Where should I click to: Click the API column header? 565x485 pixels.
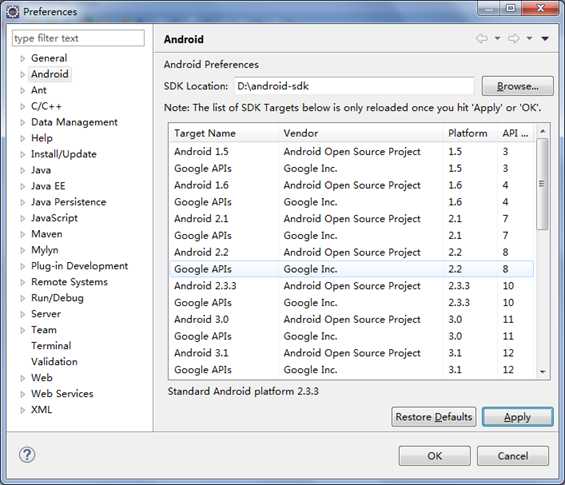pos(516,133)
